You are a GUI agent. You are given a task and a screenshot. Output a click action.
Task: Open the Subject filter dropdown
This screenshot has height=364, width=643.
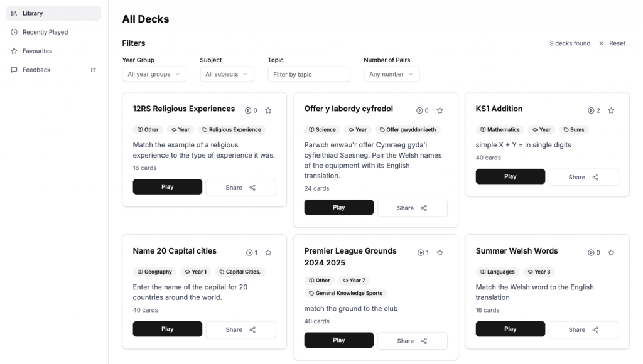coord(227,74)
